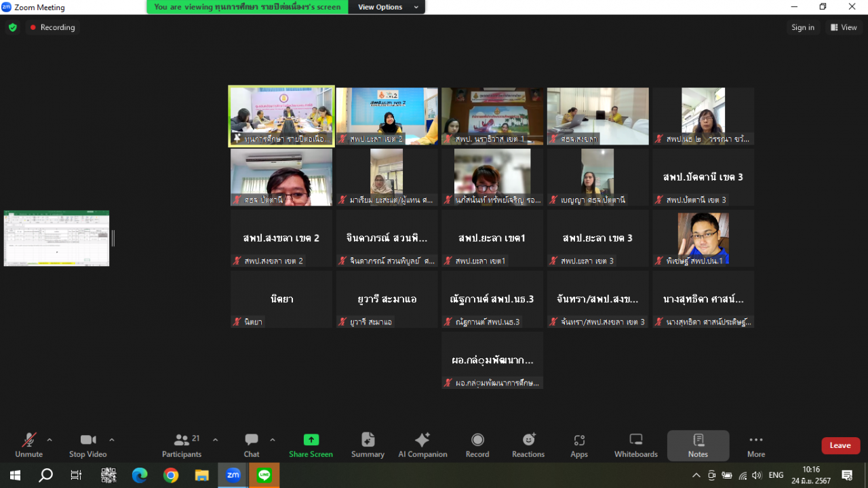Open Whiteboards
Screen dimensions: 868x488
[x=636, y=445]
